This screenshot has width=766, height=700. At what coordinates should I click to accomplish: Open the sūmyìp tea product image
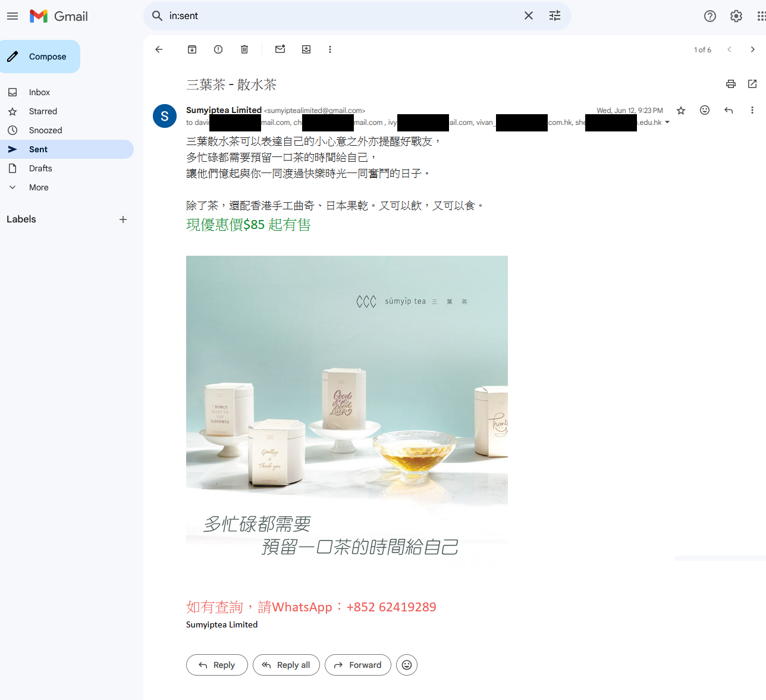347,413
